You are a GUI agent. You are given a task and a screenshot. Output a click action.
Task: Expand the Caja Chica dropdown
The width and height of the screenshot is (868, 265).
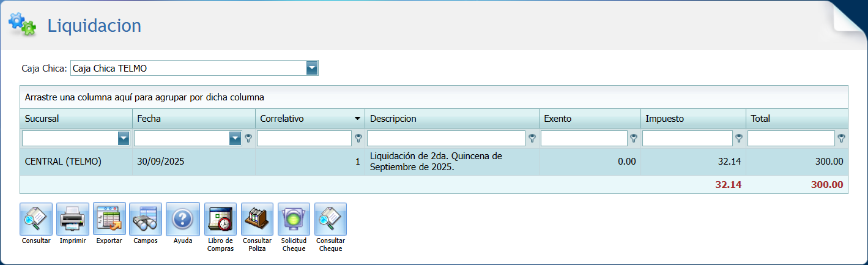point(312,69)
